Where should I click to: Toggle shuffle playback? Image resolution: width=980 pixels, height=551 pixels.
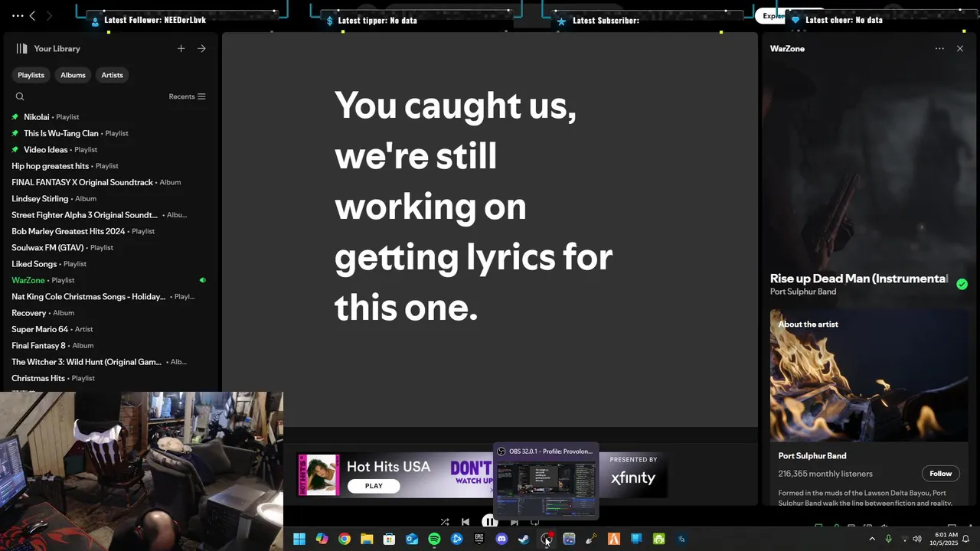(x=445, y=522)
